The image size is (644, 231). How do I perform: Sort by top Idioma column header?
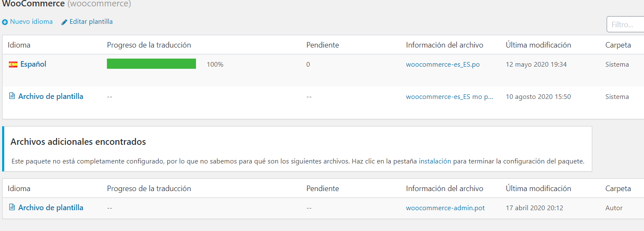(19, 45)
